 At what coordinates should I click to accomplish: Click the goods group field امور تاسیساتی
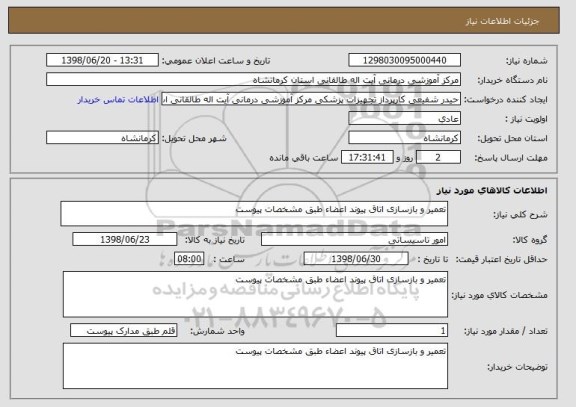click(354, 239)
